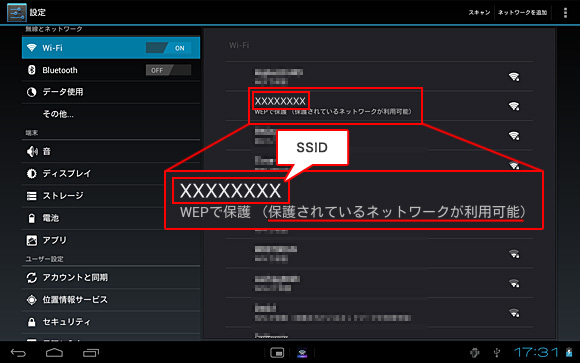Tap the apps icon beside アプリ
The image size is (580, 363).
[x=32, y=240]
